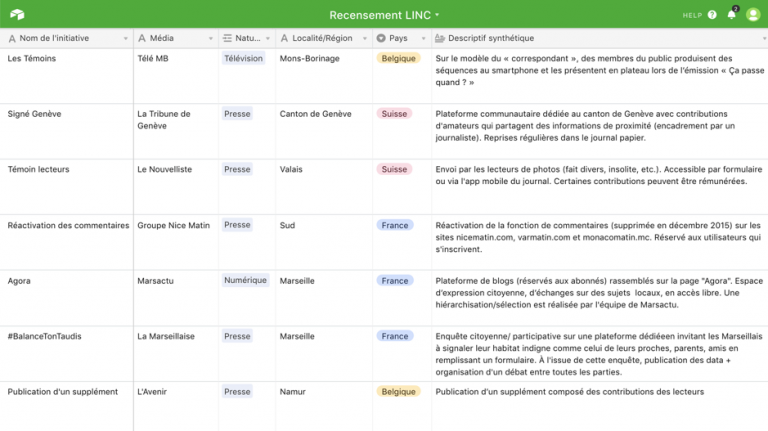Select the Groupe Nice Matin cell
The width and height of the screenshot is (768, 431).
[176, 242]
